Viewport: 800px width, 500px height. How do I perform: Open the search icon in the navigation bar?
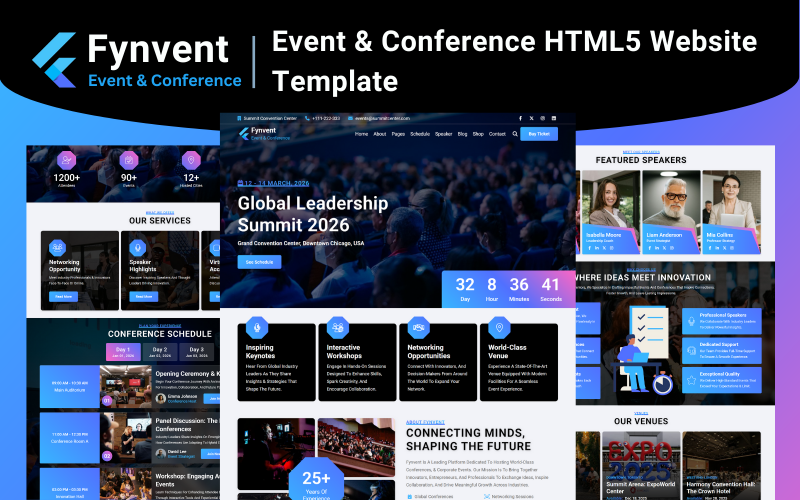click(x=515, y=134)
